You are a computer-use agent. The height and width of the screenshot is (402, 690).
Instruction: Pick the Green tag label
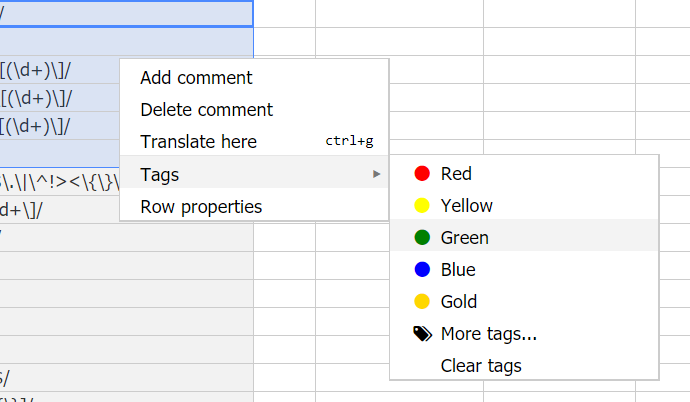(x=464, y=238)
